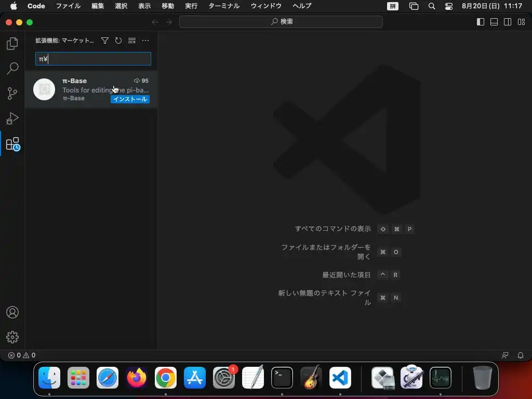Open the Search view in activity bar

click(x=12, y=68)
